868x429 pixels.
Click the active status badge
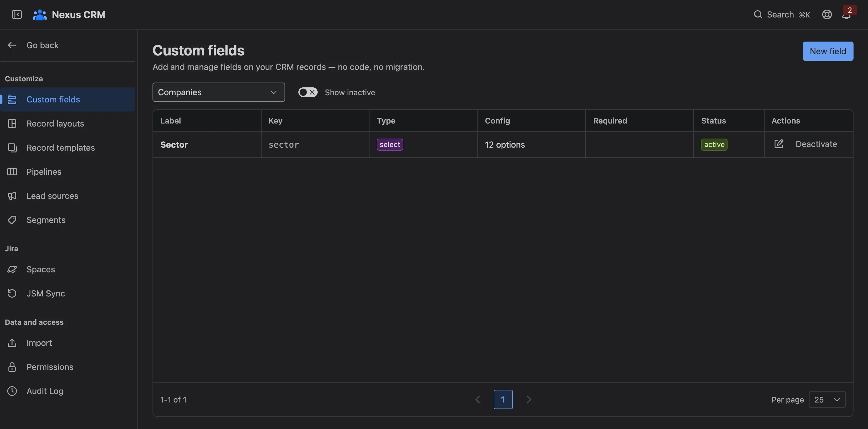pos(714,145)
